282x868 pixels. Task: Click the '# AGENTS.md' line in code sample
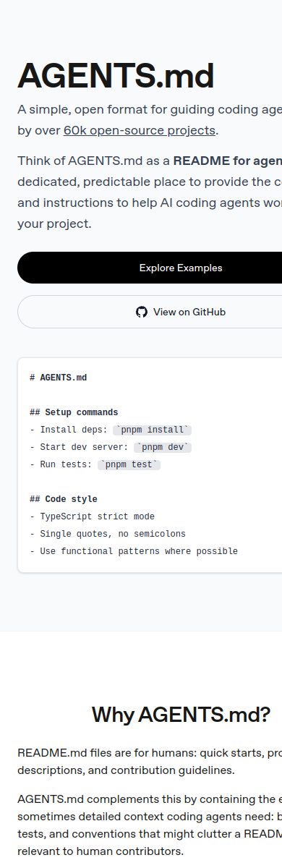click(59, 378)
